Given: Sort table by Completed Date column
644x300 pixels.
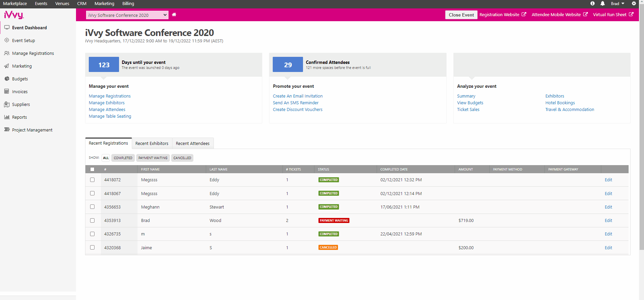Looking at the screenshot, I should click(x=394, y=170).
